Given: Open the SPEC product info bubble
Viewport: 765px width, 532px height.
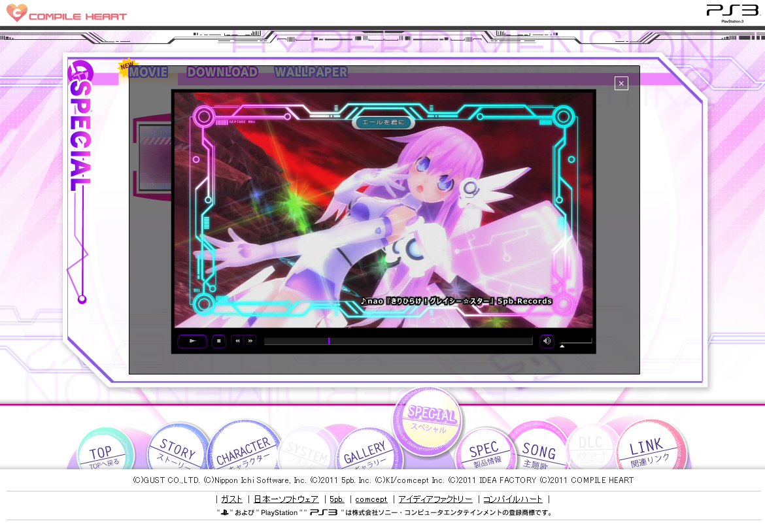Looking at the screenshot, I should [485, 450].
